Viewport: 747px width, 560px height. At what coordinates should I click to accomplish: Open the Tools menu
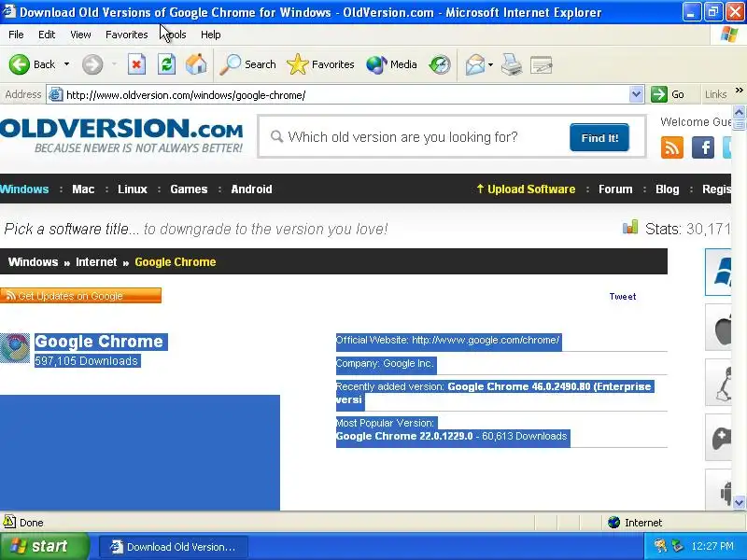[x=175, y=35]
